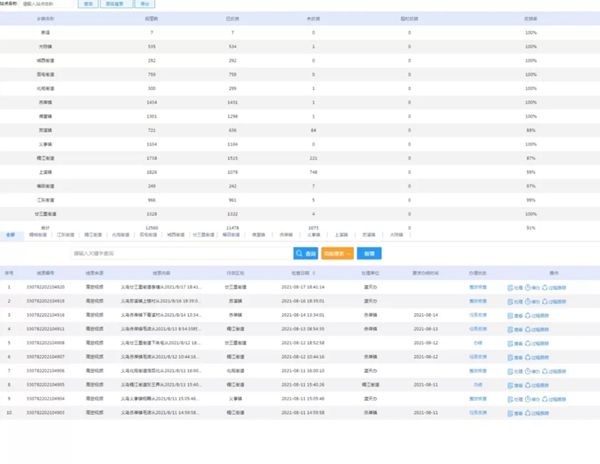The image size is (600, 464).
Task: Click the total alarm count 12560
Action: coord(152,228)
